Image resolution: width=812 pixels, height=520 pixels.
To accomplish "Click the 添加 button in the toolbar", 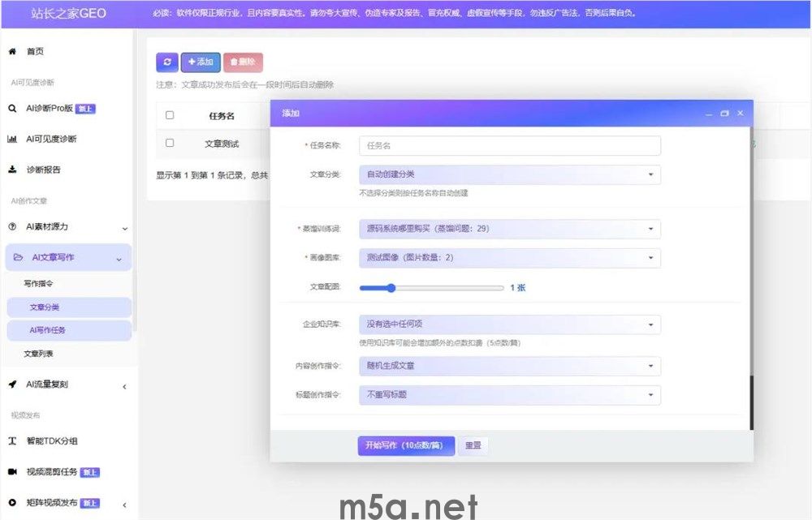I will tap(201, 62).
